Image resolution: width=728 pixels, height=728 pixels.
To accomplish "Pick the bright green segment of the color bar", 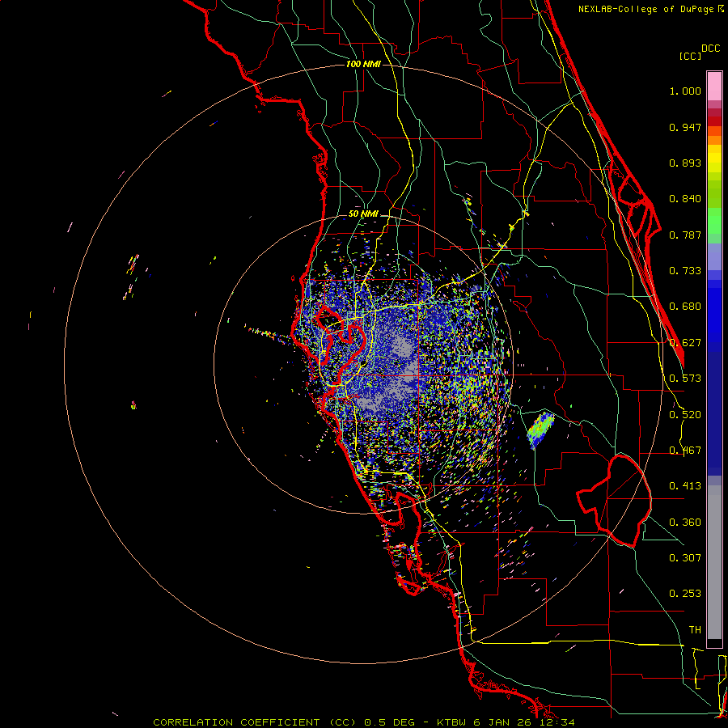I will [x=714, y=221].
